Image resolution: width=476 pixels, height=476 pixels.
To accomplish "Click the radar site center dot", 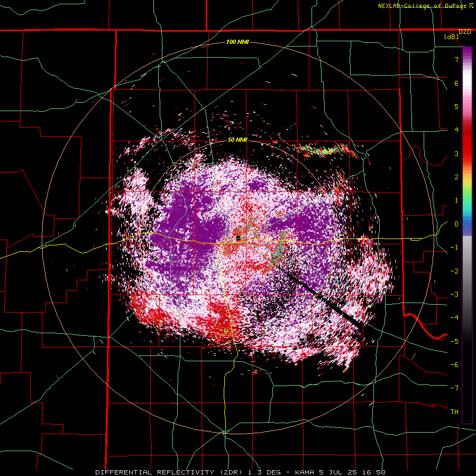I will (x=238, y=237).
